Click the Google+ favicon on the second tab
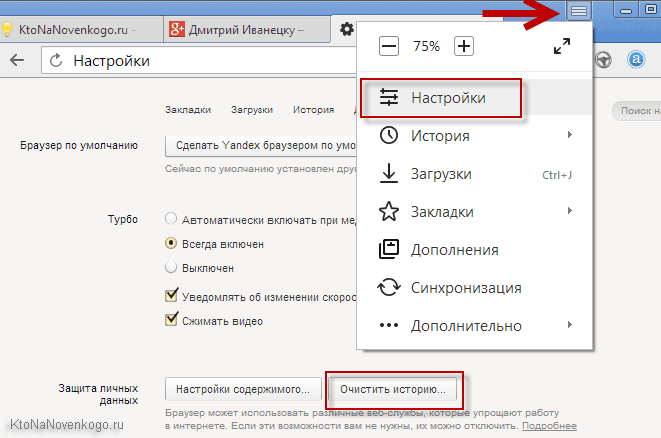Screen dimensions: 661x438 pyautogui.click(x=177, y=30)
